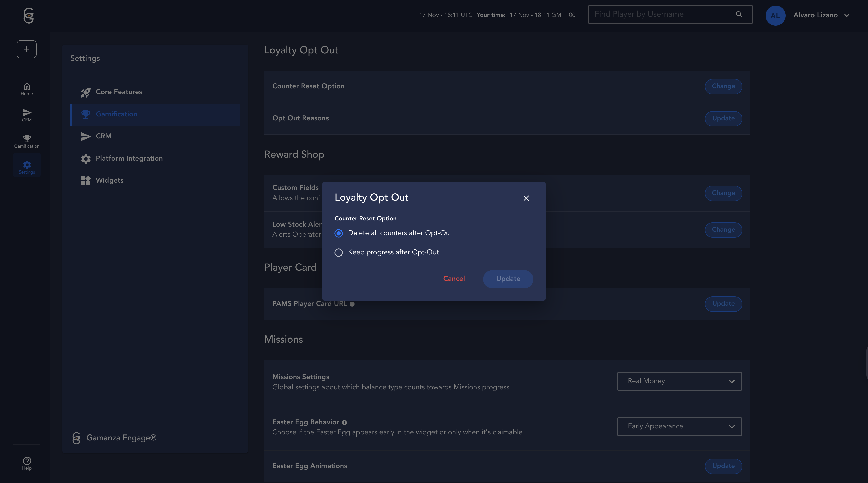Close the Loyalty Opt Out dialog
Viewport: 868px width, 483px height.
[x=526, y=198]
